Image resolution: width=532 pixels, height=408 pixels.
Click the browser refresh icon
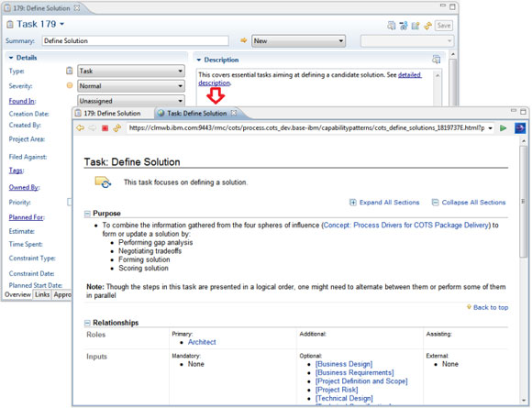pos(117,128)
